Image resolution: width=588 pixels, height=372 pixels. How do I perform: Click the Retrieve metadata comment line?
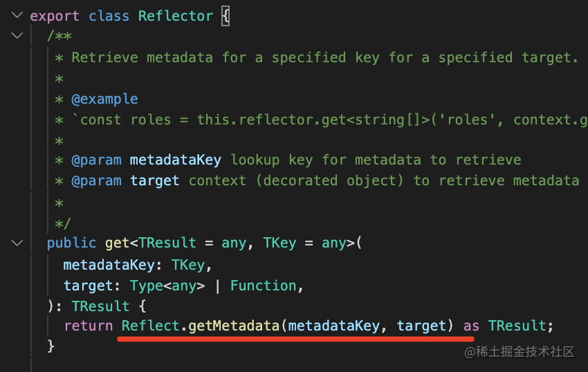324,57
